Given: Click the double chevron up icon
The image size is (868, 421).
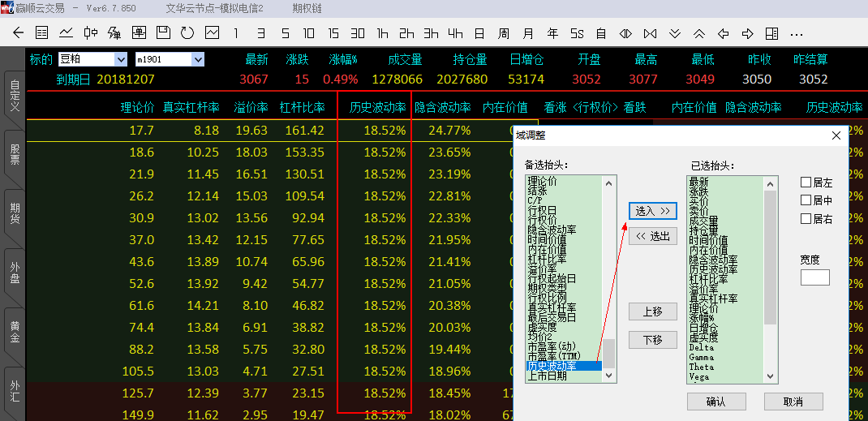Looking at the screenshot, I should point(699,33).
